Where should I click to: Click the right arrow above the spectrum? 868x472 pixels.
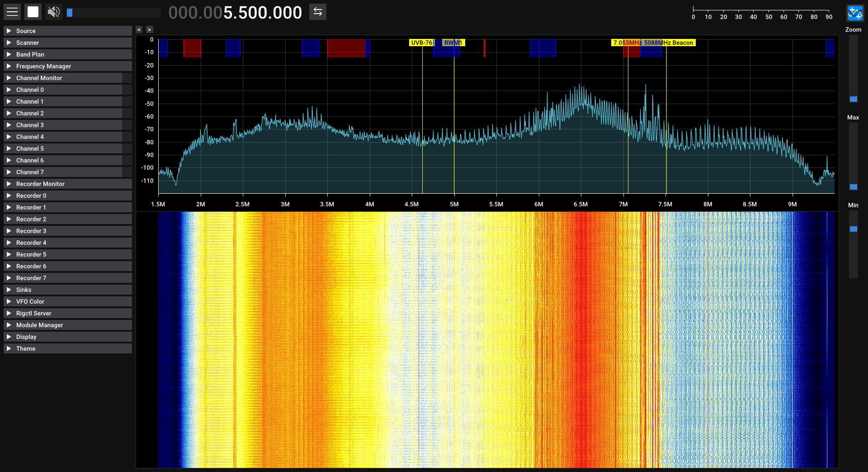150,30
